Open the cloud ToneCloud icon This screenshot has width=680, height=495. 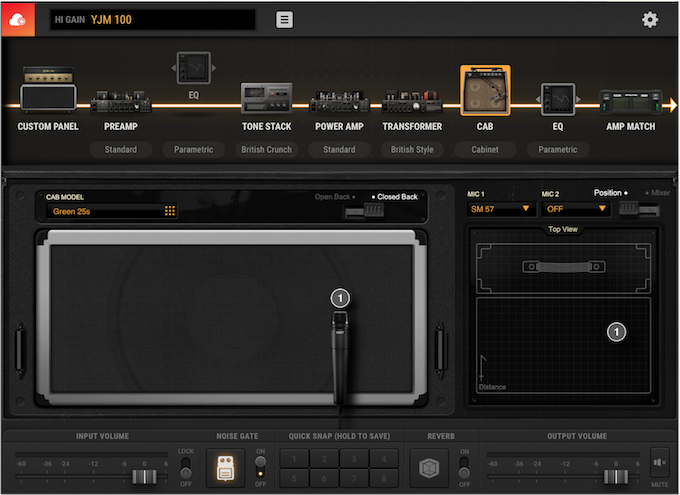tap(18, 20)
